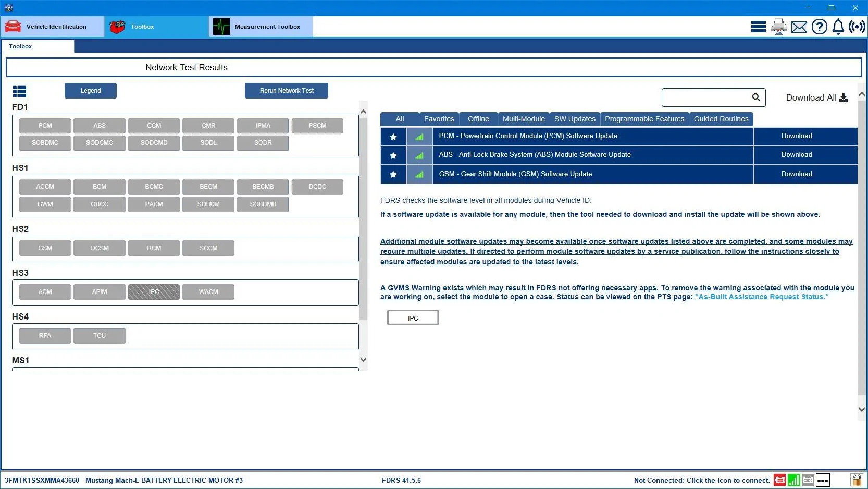Open the Measurement Toolbox tab
This screenshot has height=489, width=868.
click(261, 27)
